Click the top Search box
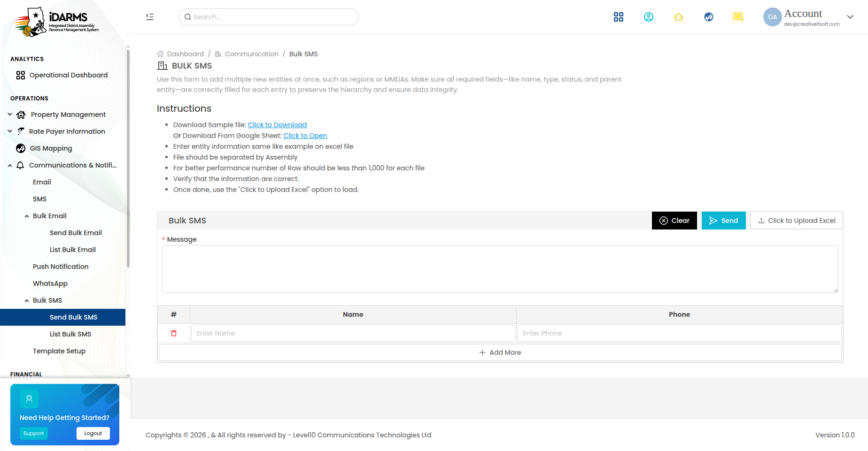The width and height of the screenshot is (868, 451). (269, 17)
